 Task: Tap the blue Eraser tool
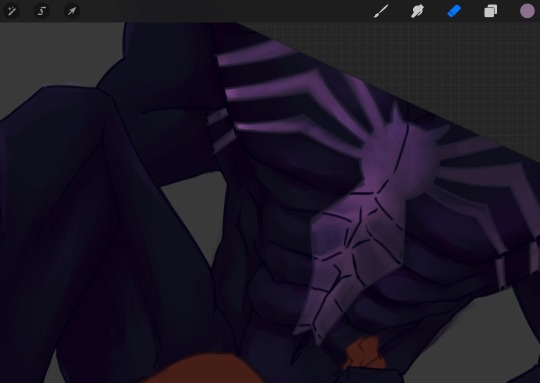(x=454, y=11)
